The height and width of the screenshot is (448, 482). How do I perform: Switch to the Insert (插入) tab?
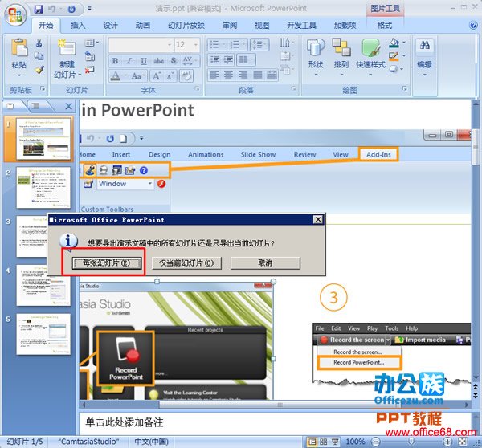click(x=78, y=26)
